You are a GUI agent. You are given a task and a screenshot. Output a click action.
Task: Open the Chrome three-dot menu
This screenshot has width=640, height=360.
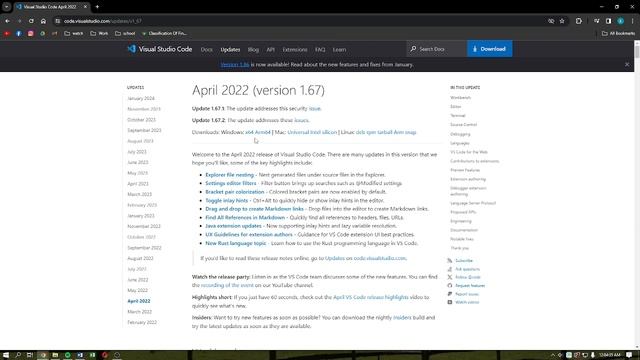pos(632,21)
